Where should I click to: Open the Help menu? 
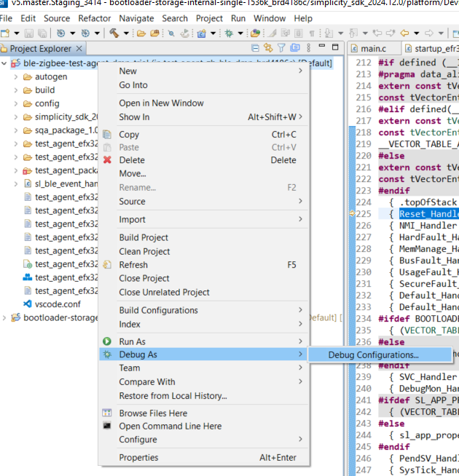coord(303,18)
